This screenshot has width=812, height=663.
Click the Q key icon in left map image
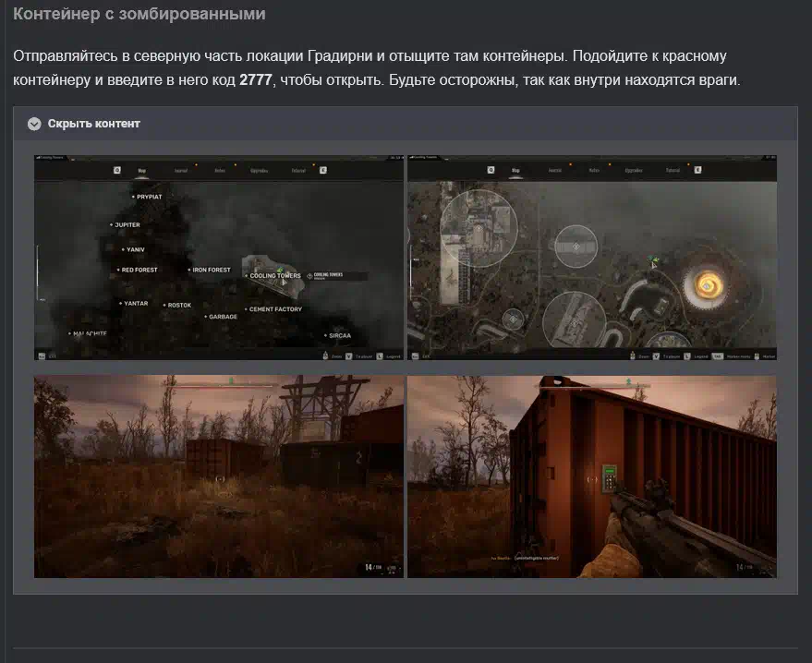117,170
